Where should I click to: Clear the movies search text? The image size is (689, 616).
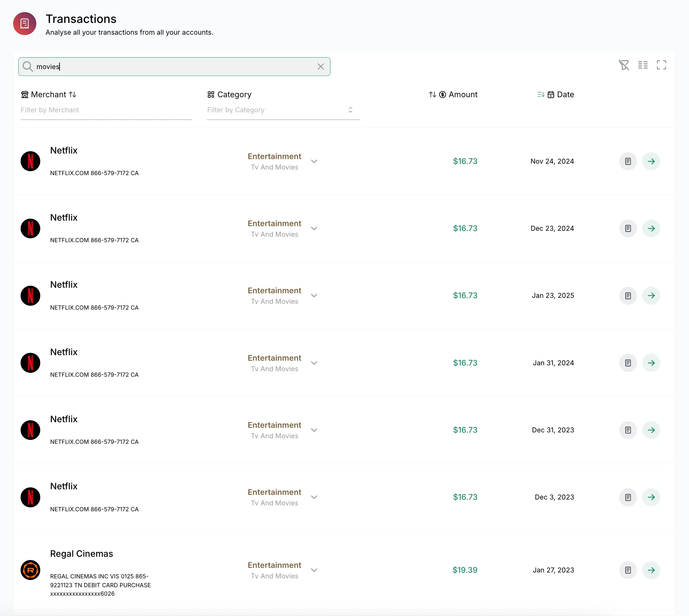click(321, 67)
